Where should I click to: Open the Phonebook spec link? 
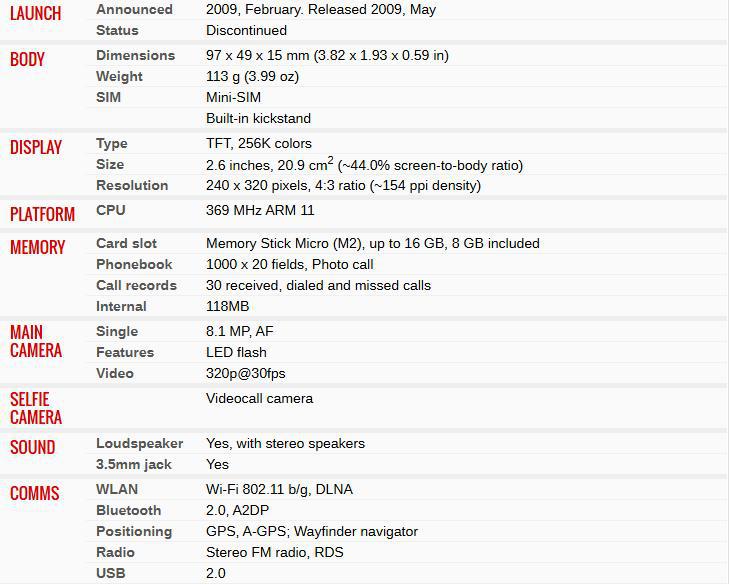click(134, 264)
